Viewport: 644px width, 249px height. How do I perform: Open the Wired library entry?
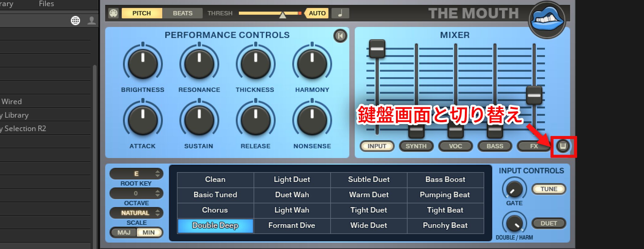(45, 101)
